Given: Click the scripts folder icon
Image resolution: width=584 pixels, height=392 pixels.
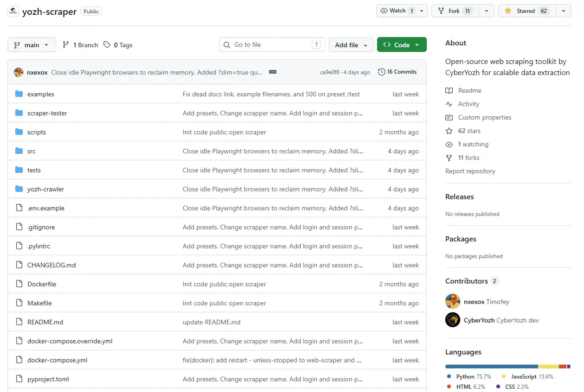Looking at the screenshot, I should pos(19,132).
